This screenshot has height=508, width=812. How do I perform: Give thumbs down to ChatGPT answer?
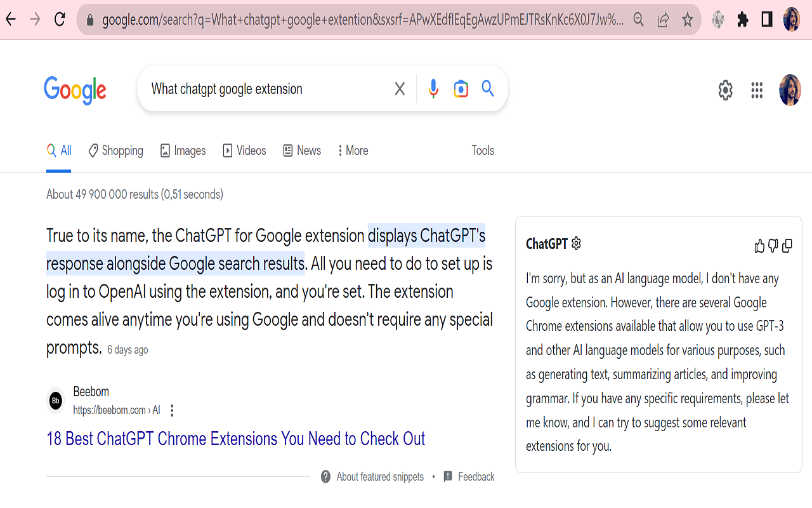pos(773,246)
